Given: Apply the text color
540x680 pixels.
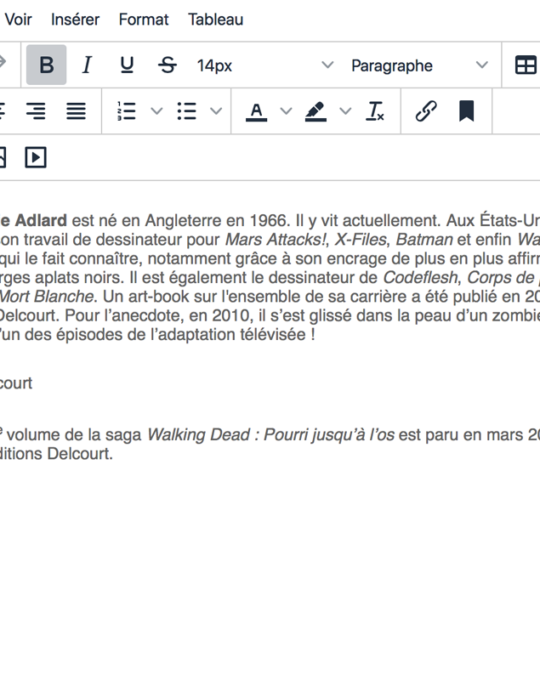Looking at the screenshot, I should point(256,111).
